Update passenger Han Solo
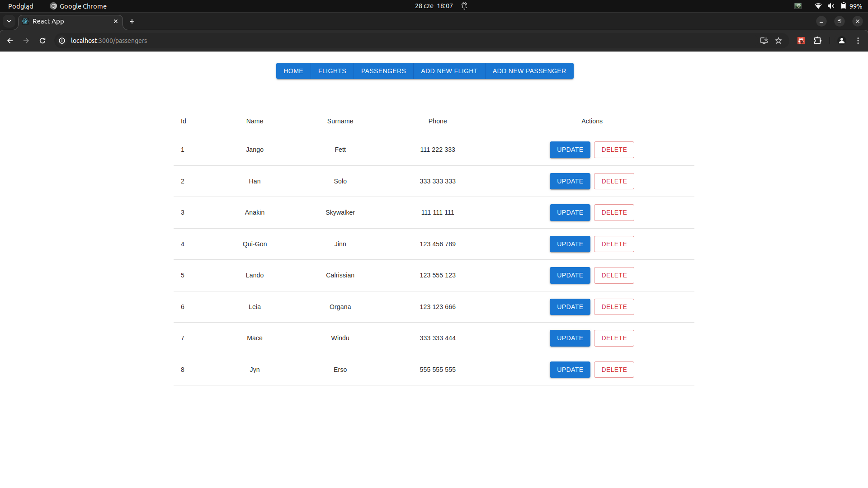Viewport: 868px width, 488px height. 570,181
